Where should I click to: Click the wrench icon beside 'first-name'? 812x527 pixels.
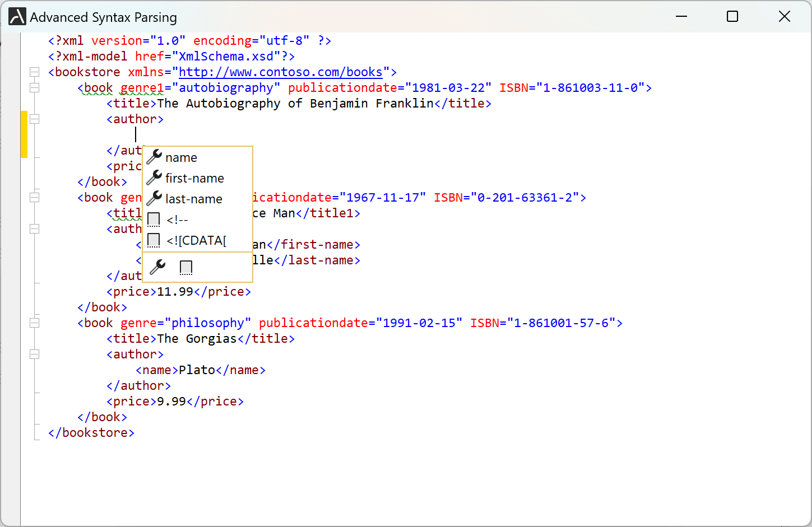click(x=154, y=178)
